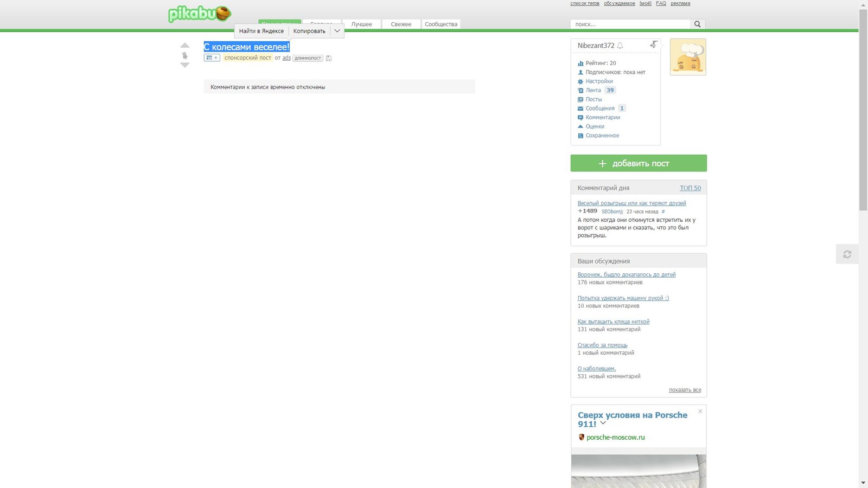Expand the selection popup's dropdown chevron

click(x=337, y=31)
